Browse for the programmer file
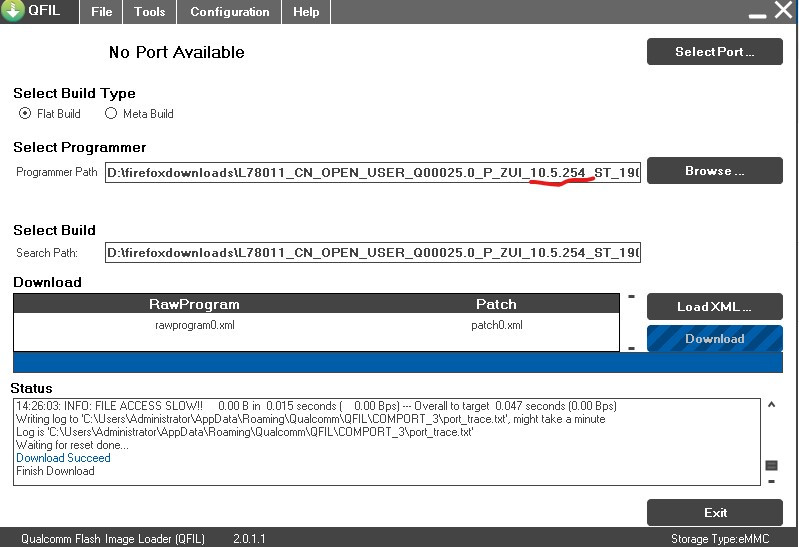799x547 pixels. tap(714, 171)
